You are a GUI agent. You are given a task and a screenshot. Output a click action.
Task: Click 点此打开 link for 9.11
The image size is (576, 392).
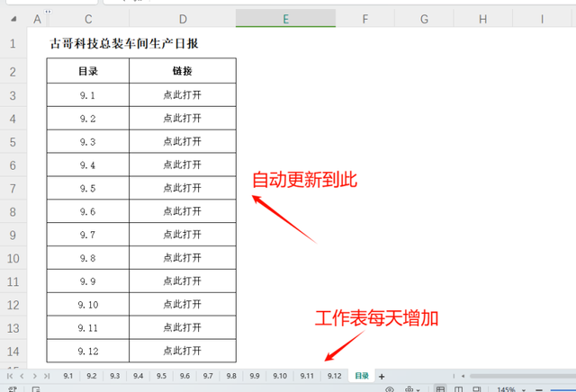pyautogui.click(x=182, y=327)
